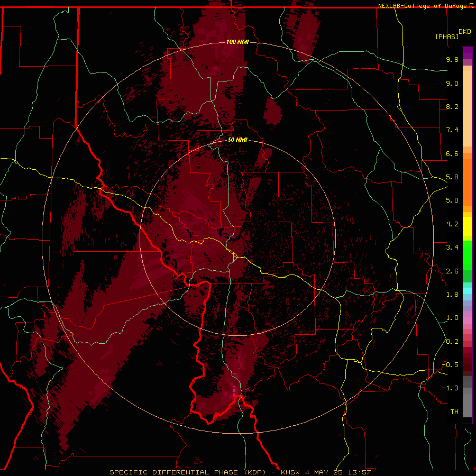
Task: Click the 100 NMI range ring label
Action: click(x=237, y=42)
